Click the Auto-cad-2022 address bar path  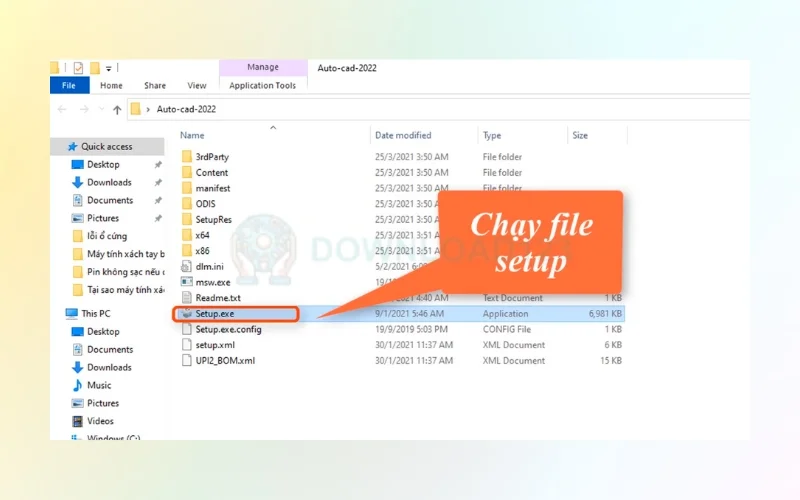tap(186, 109)
